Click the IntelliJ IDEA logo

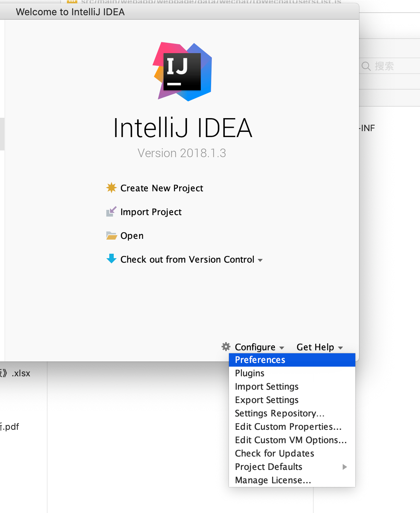pyautogui.click(x=182, y=72)
